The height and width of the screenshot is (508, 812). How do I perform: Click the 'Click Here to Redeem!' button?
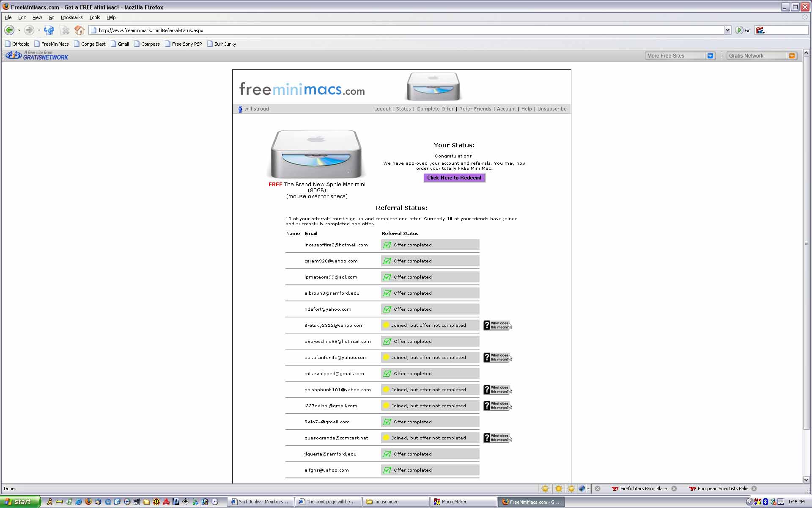pos(454,178)
